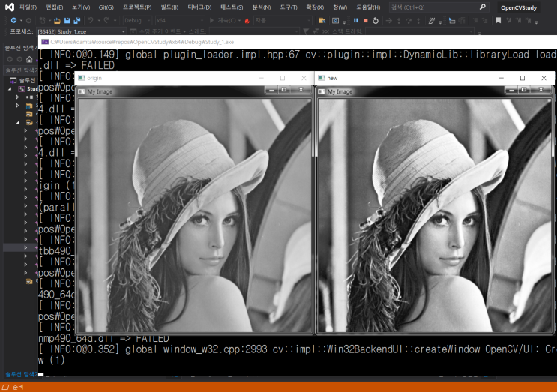The height and width of the screenshot is (392, 557).
Task: Open the 분석(N) menu
Action: click(262, 7)
